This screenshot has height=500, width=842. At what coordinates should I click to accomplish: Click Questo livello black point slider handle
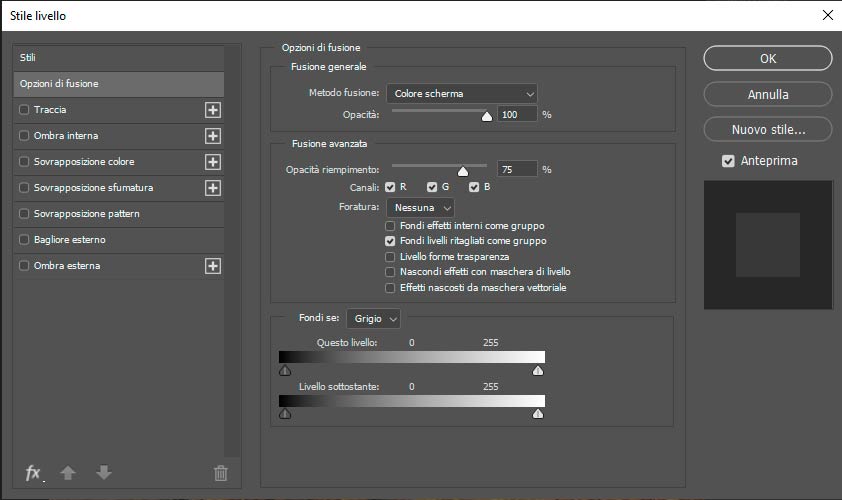(285, 371)
